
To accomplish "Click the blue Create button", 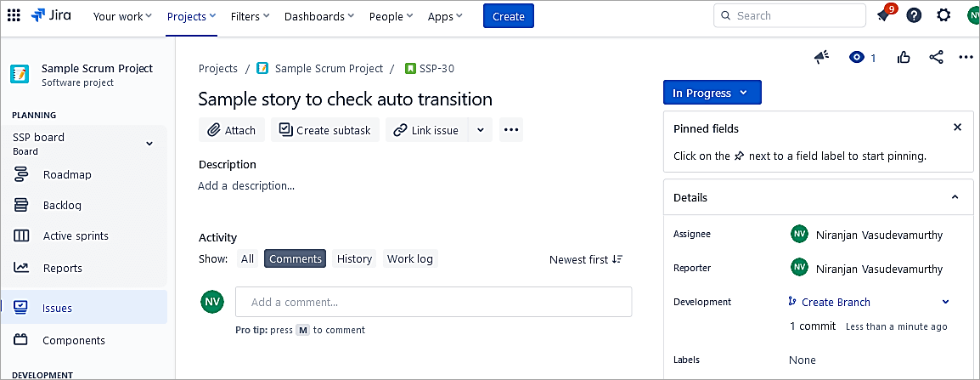I will click(508, 16).
